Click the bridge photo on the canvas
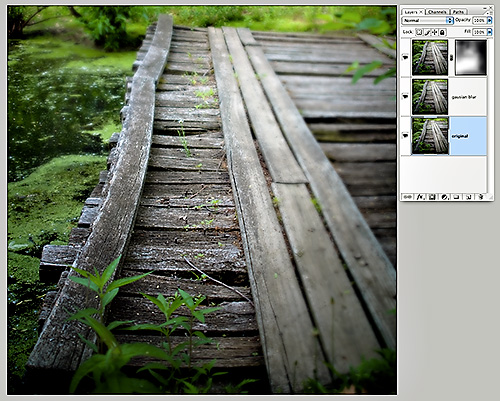Image resolution: width=500 pixels, height=401 pixels. tap(202, 200)
